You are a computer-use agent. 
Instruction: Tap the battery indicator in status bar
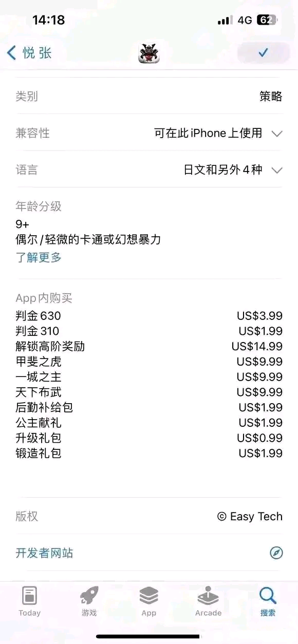(x=267, y=20)
